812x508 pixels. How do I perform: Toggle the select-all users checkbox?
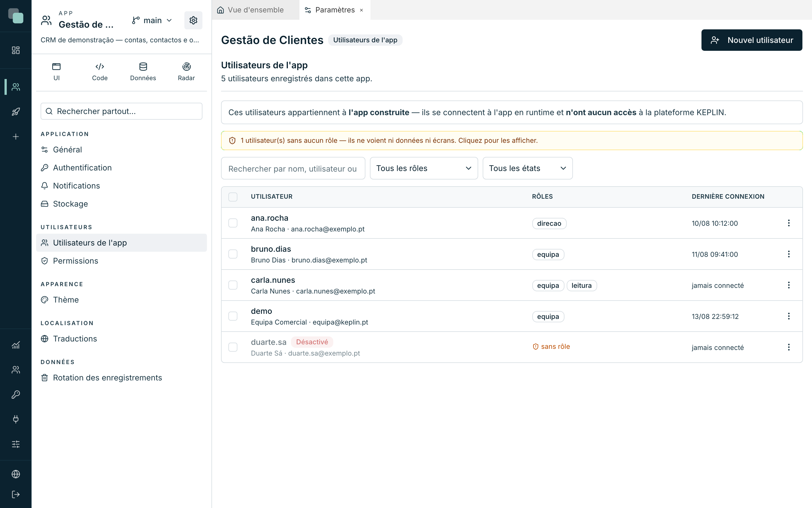(x=233, y=197)
